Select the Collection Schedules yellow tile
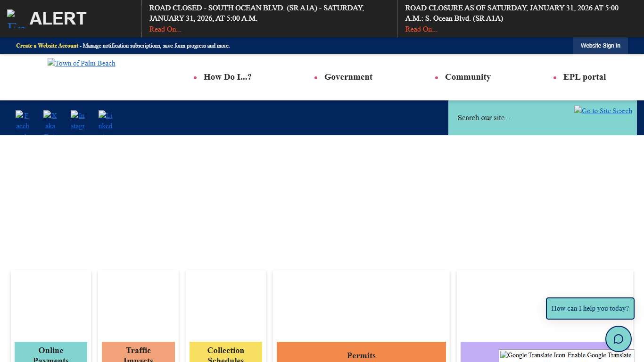This screenshot has height=362, width=644. (225, 353)
